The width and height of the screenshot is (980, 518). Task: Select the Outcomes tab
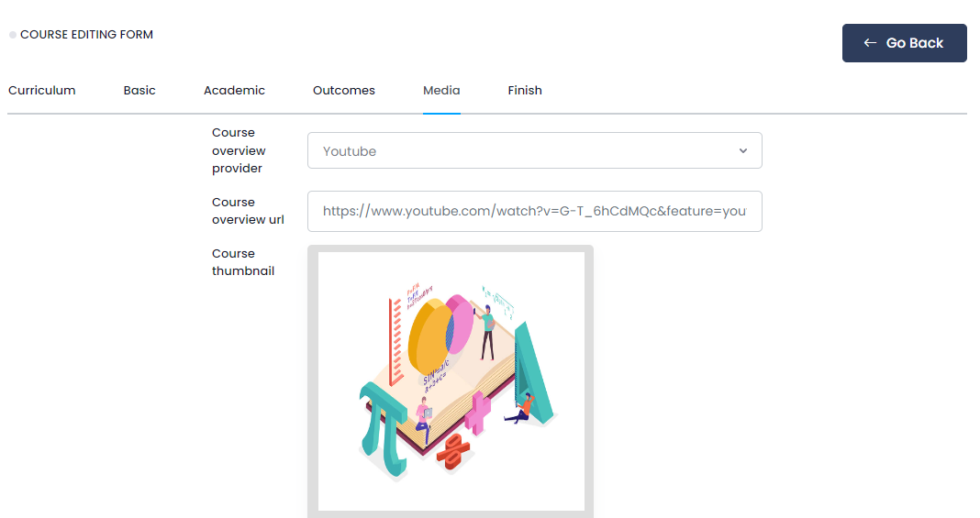[x=344, y=91]
